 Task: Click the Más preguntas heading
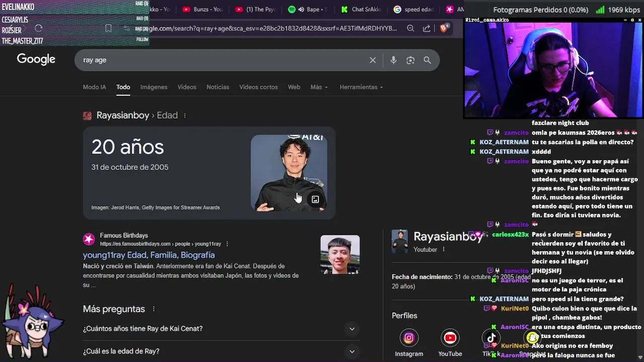(114, 309)
